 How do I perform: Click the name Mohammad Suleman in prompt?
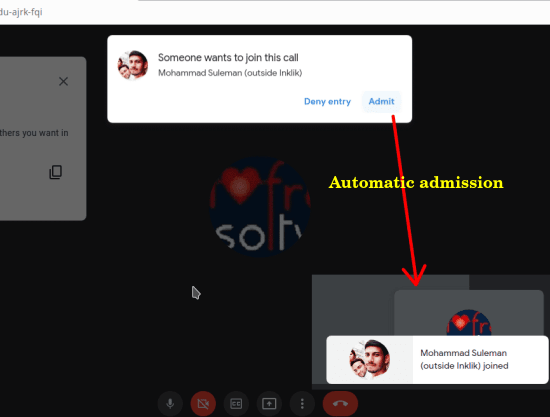tap(200, 73)
